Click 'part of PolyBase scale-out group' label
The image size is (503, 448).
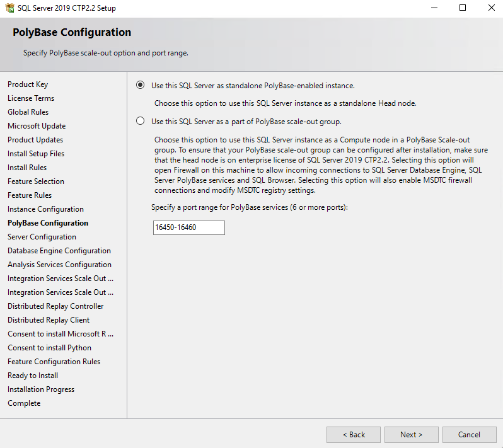pyautogui.click(x=246, y=122)
